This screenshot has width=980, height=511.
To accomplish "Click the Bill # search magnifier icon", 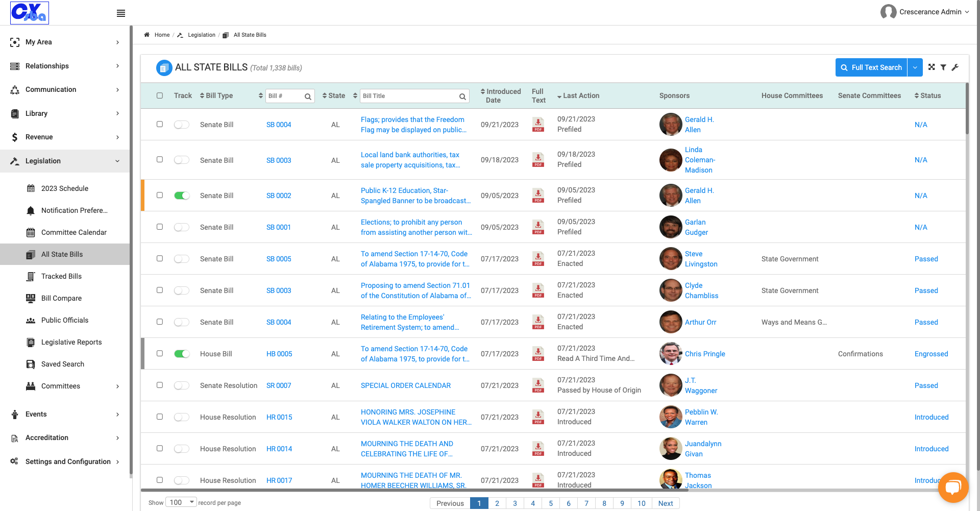I will pyautogui.click(x=308, y=96).
